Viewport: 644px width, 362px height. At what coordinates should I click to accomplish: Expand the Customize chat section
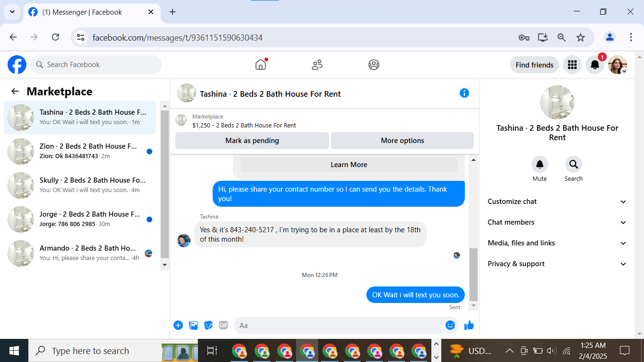[x=557, y=202]
